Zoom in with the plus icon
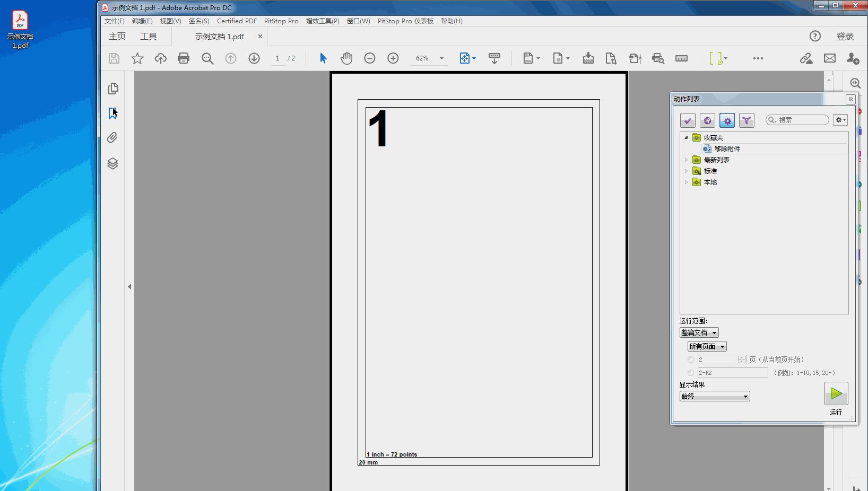This screenshot has height=491, width=868. click(x=393, y=58)
